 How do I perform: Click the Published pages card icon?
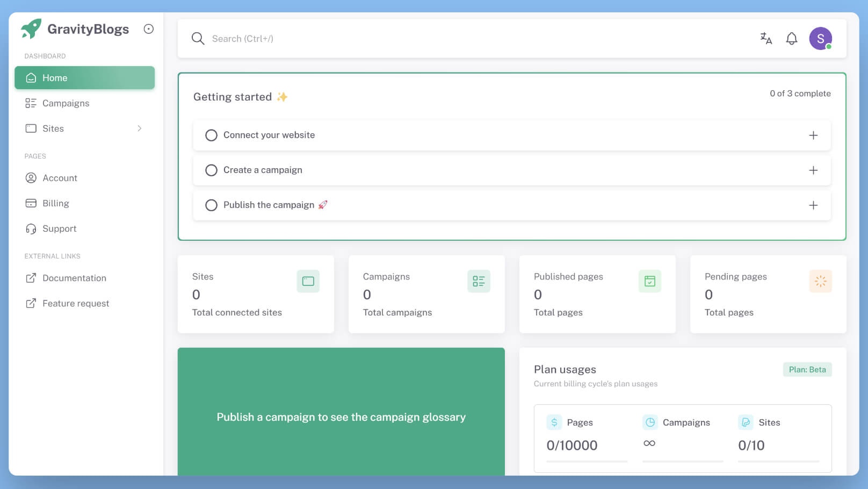(x=650, y=281)
